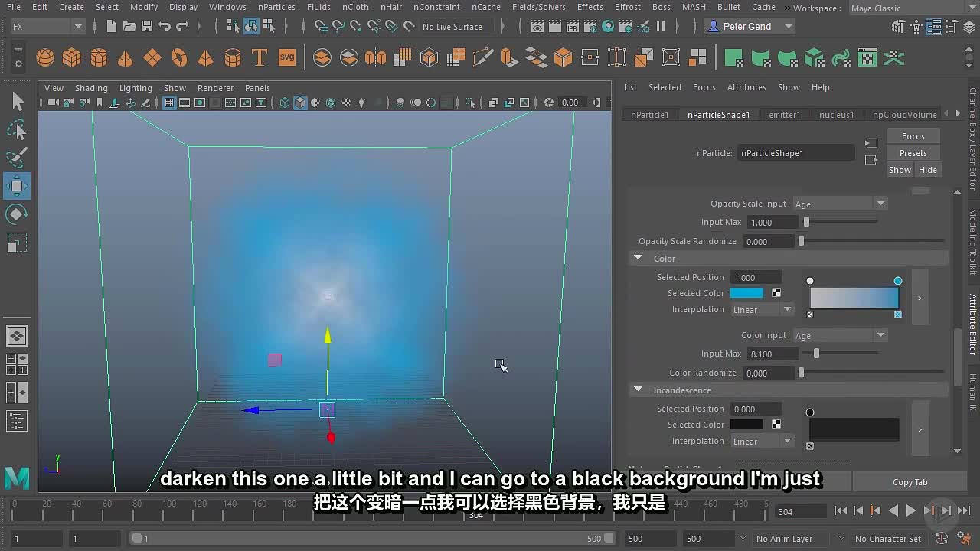Switch to the emitter1 tab
This screenshot has height=551, width=980.
click(x=785, y=115)
